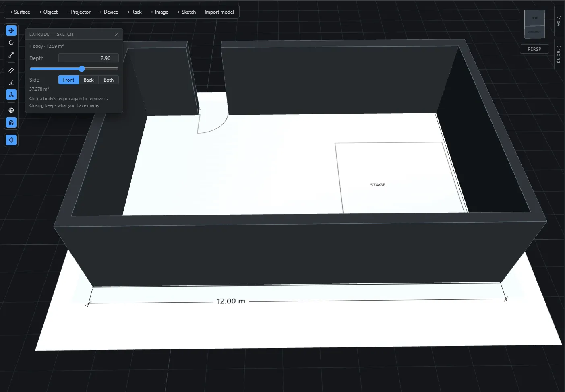Add a new Sketch
Image resolution: width=565 pixels, height=392 pixels.
tap(186, 12)
